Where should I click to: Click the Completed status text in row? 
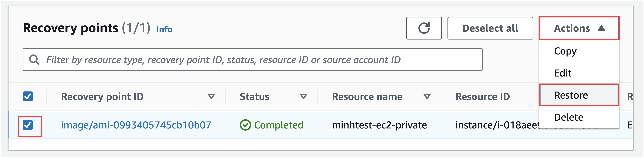pyautogui.click(x=279, y=125)
